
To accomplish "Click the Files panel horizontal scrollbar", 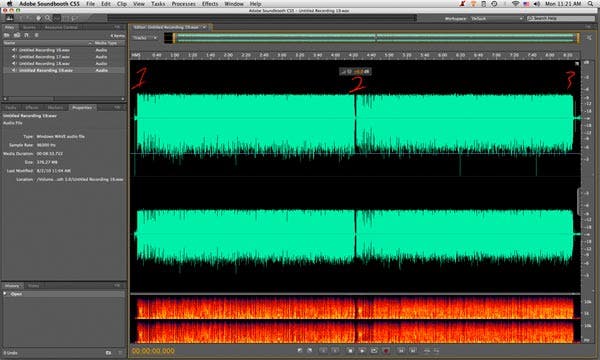I will (64, 99).
